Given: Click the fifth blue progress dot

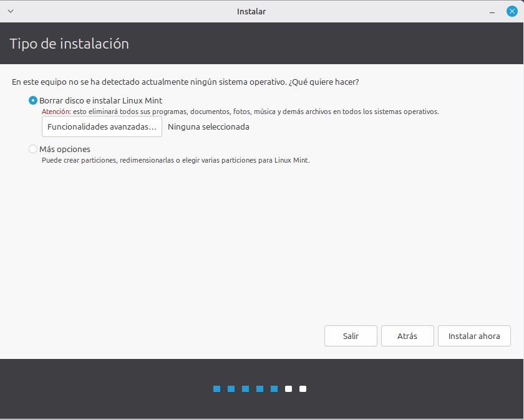Looking at the screenshot, I should click(x=274, y=389).
